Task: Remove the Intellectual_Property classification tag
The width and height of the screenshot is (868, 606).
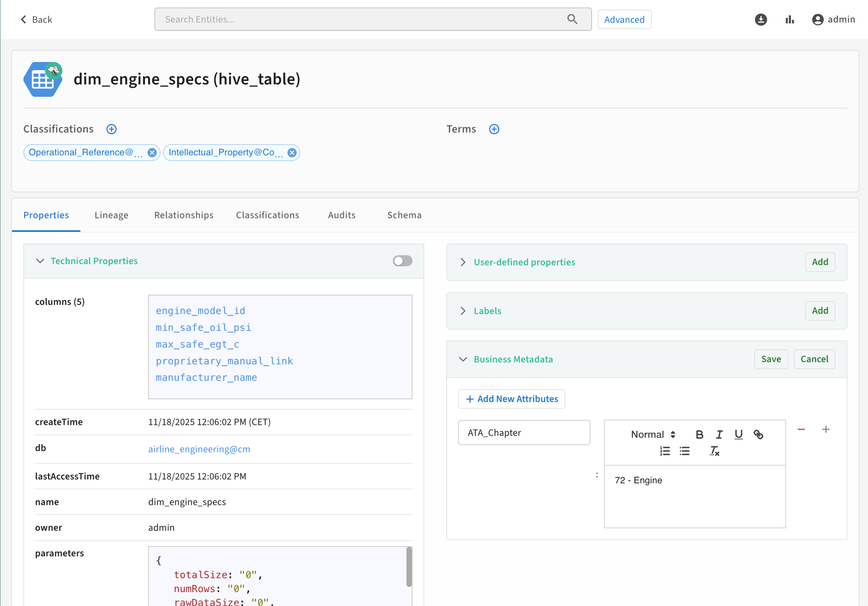Action: point(292,153)
